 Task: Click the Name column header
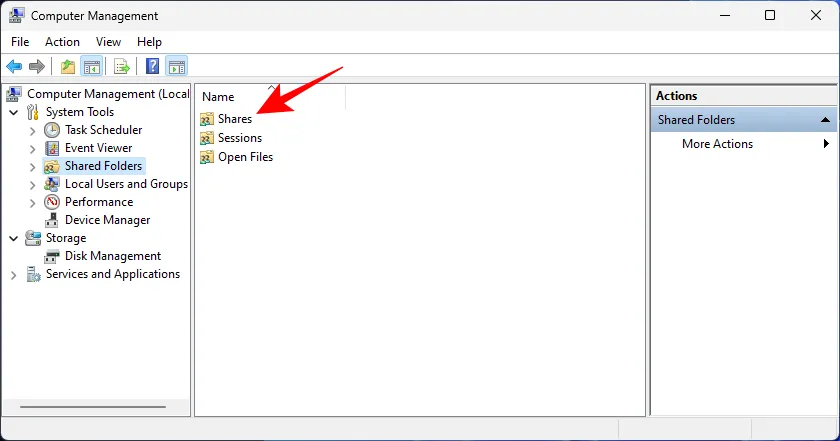[218, 97]
